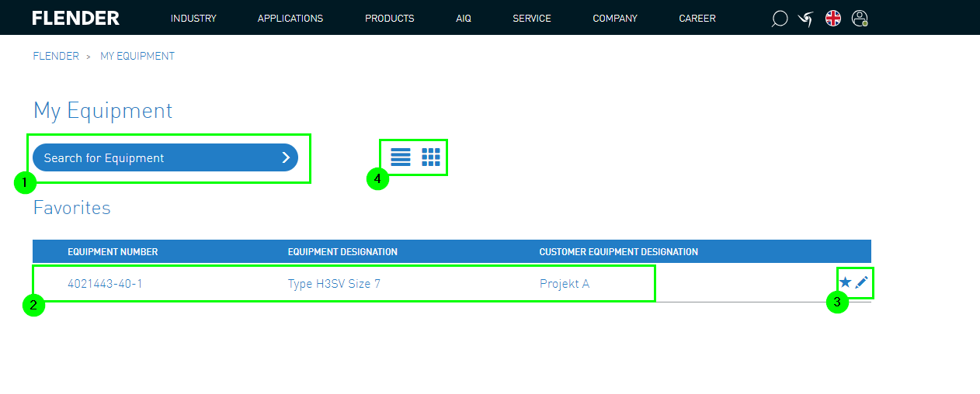Click the Flender propeller symbol icon
Image resolution: width=980 pixels, height=394 pixels.
click(x=806, y=19)
